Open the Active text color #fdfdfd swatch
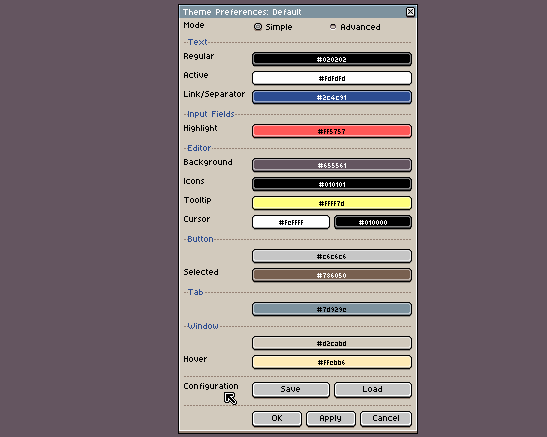This screenshot has width=547, height=437. click(332, 78)
